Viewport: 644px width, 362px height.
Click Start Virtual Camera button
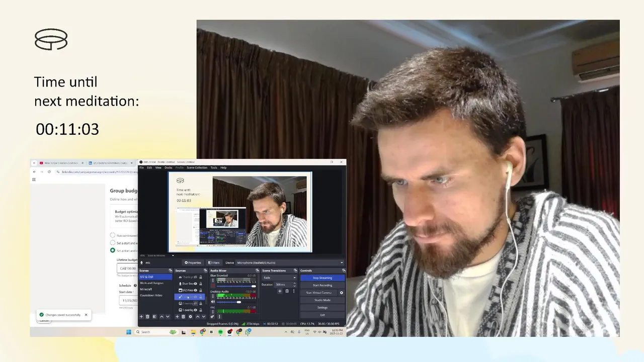point(318,293)
